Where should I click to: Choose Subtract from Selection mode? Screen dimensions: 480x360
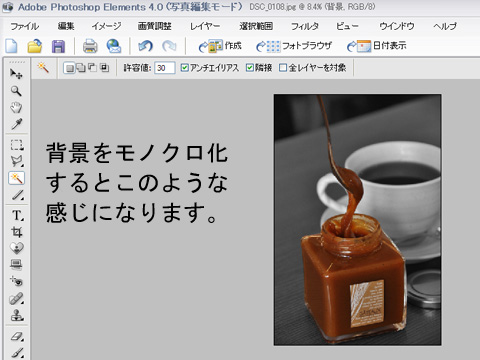92,68
